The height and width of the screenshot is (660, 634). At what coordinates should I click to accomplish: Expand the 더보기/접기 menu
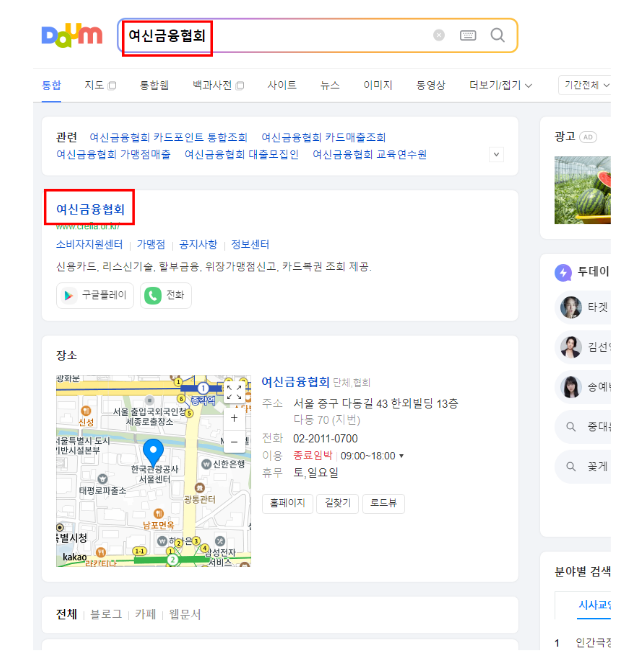pos(500,85)
